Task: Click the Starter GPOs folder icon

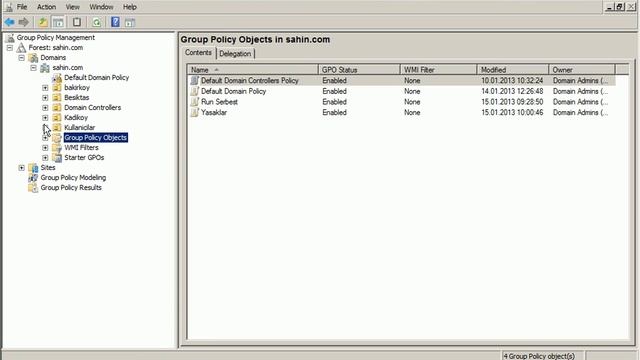Action: (57, 158)
